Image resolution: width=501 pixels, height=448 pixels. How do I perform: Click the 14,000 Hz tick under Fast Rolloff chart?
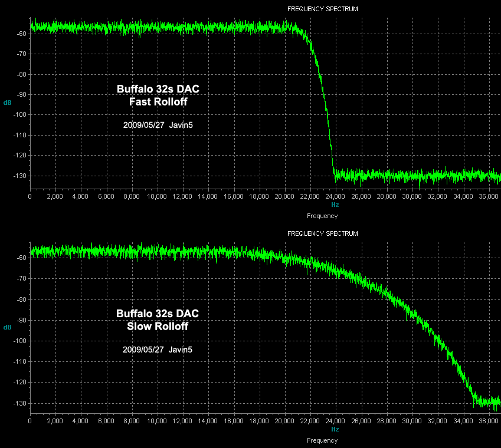pos(208,196)
